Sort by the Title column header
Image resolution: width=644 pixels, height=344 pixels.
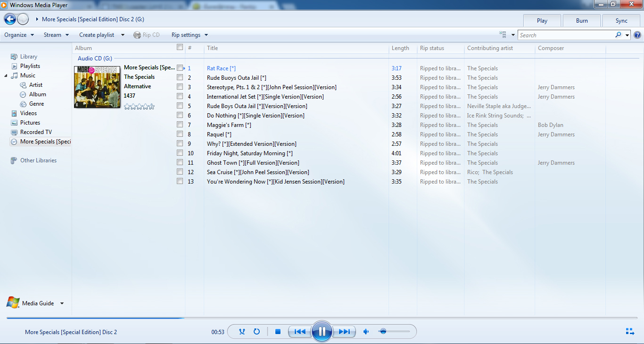(296, 48)
